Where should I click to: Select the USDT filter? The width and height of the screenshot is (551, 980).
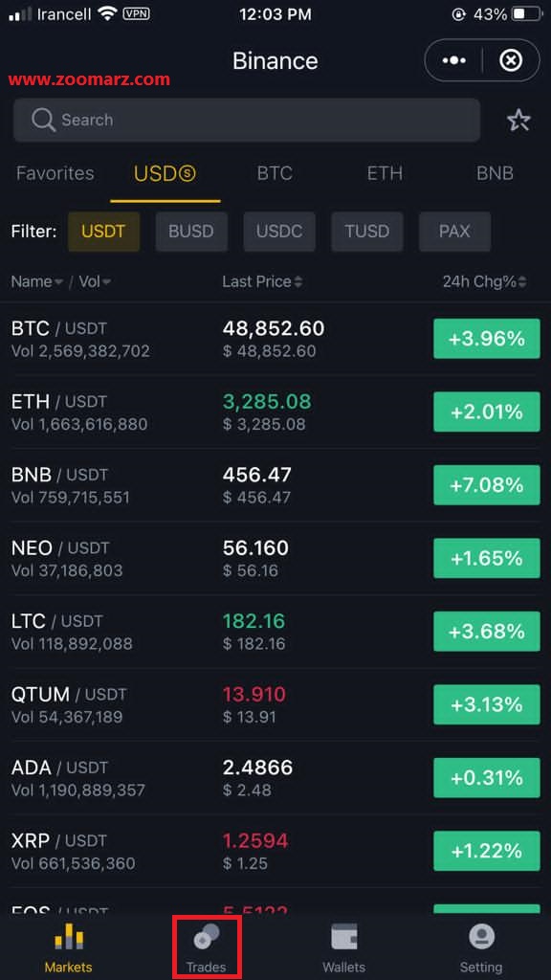[x=103, y=232]
